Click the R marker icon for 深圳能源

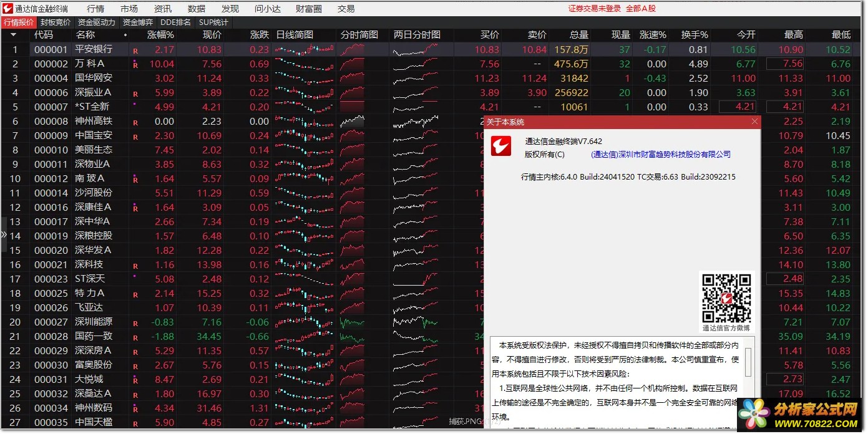(x=135, y=323)
